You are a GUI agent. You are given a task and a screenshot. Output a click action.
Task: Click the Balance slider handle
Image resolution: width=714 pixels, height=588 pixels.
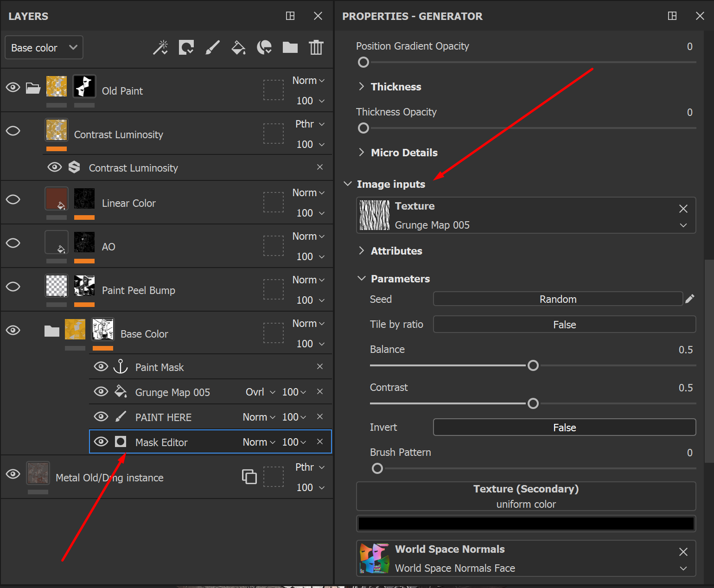point(533,365)
